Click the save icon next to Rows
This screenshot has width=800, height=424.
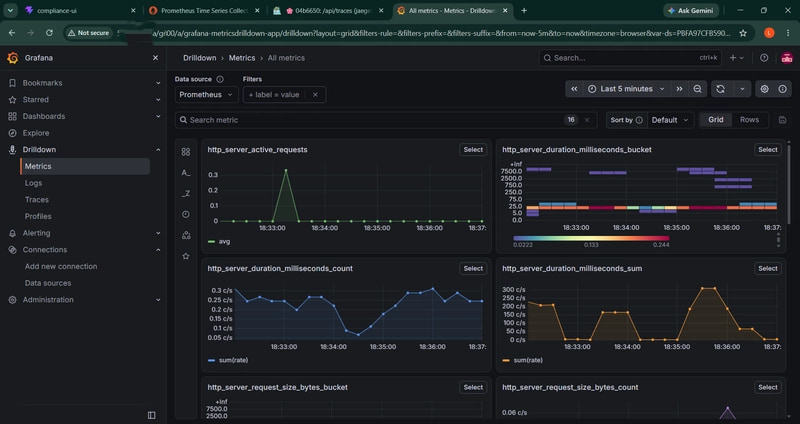click(x=783, y=120)
